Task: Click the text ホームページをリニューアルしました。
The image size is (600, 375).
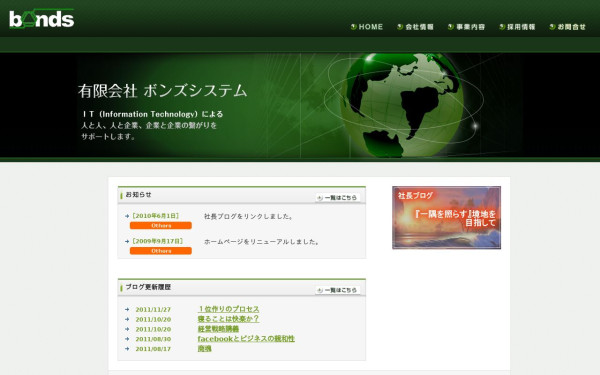Action: pyautogui.click(x=262, y=242)
